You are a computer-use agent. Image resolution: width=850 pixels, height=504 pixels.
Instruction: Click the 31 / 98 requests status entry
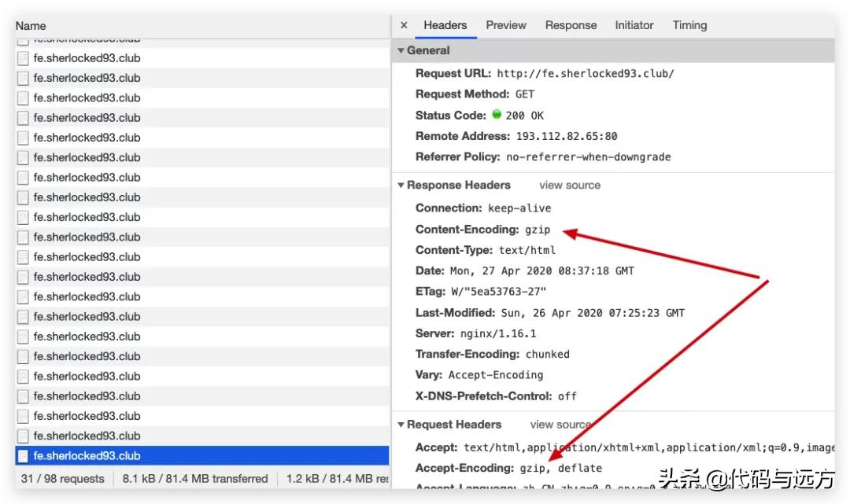click(62, 479)
